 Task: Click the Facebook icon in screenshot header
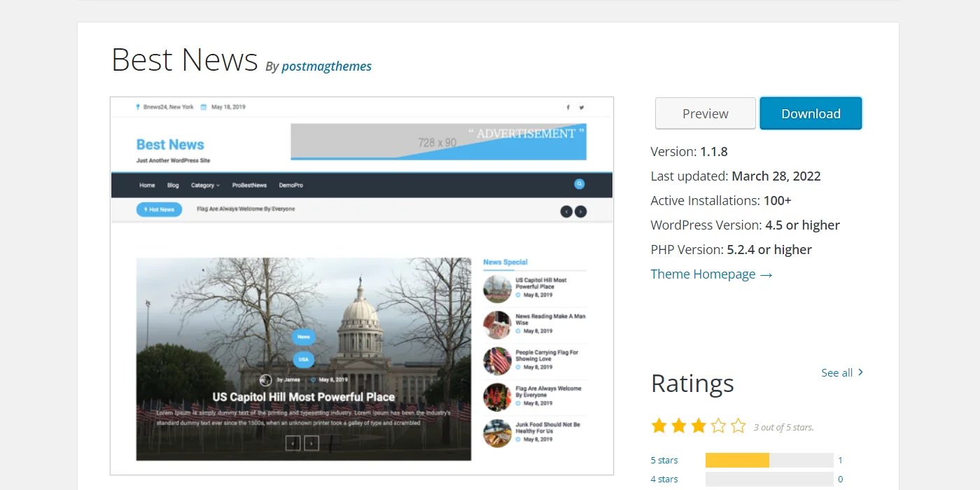click(568, 107)
